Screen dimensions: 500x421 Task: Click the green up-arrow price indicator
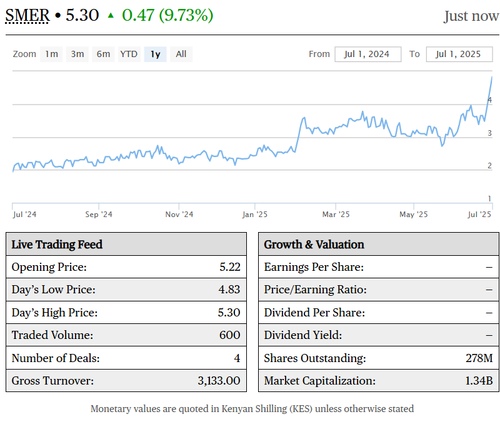point(111,15)
